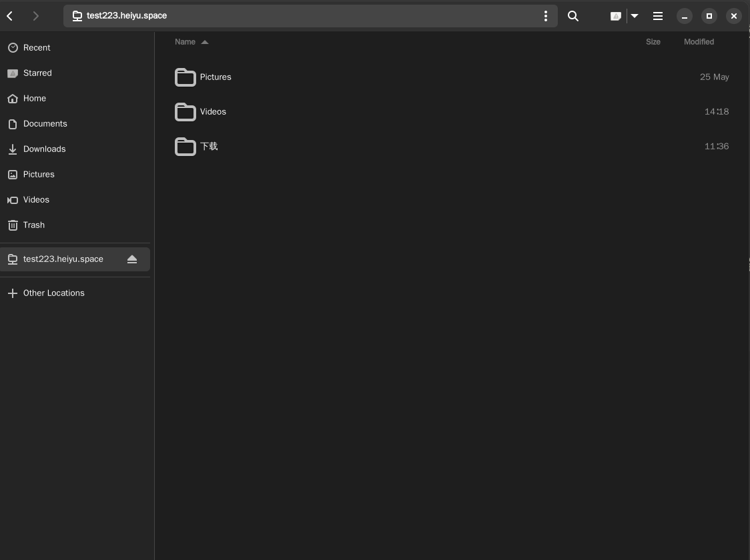Screen dimensions: 750x560
Task: Open the path bar three-dot menu
Action: 545,16
